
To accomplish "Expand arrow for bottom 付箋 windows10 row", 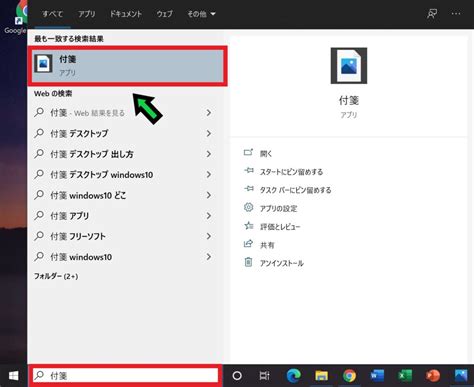I will pos(209,257).
